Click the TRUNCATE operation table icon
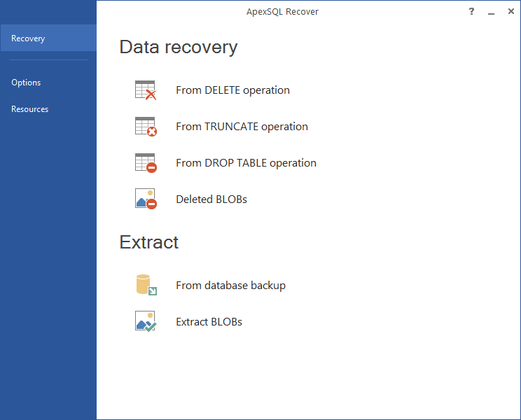Image resolution: width=521 pixels, height=420 pixels. [x=146, y=127]
